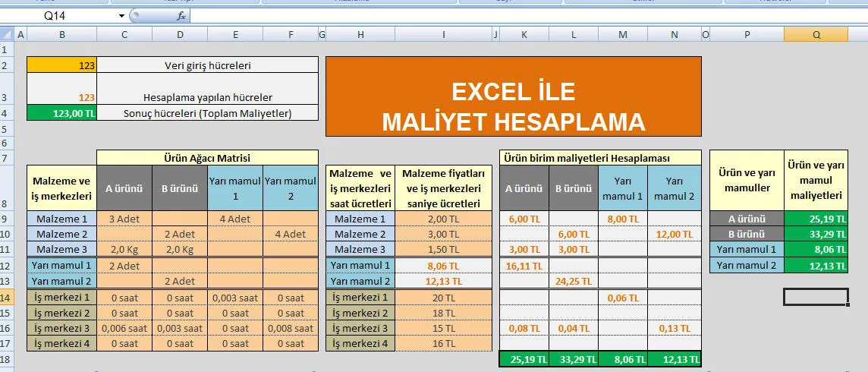Click the Ürün birim maliyetleri Hesaplaması header
The width and height of the screenshot is (868, 372).
pyautogui.click(x=599, y=157)
